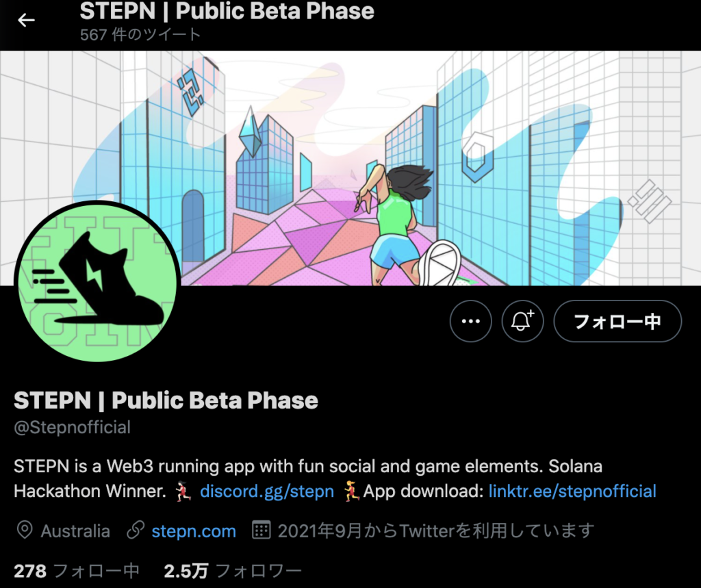Click the @Stepnofficial handle text
This screenshot has height=588, width=701.
pyautogui.click(x=73, y=427)
